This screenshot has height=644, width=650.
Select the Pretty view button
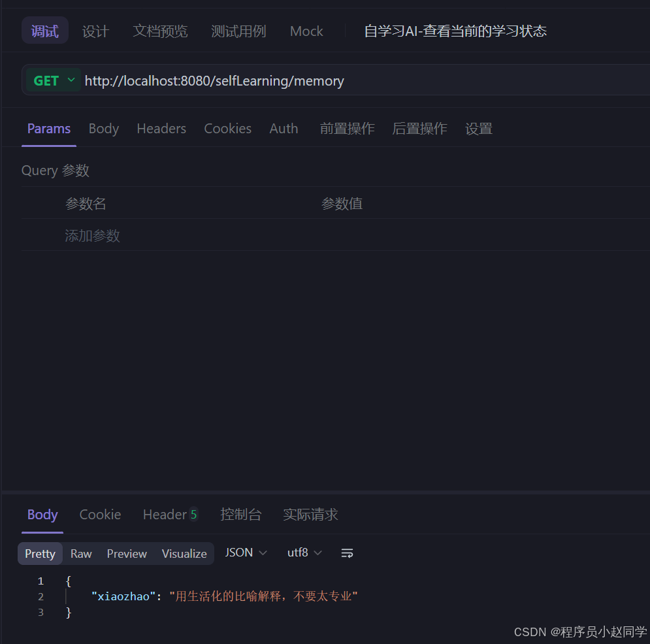[40, 553]
